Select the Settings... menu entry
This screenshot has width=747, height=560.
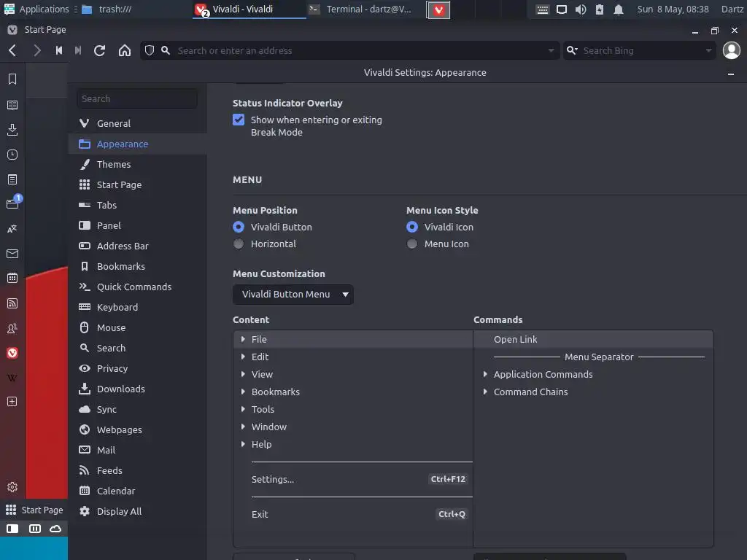click(x=353, y=479)
